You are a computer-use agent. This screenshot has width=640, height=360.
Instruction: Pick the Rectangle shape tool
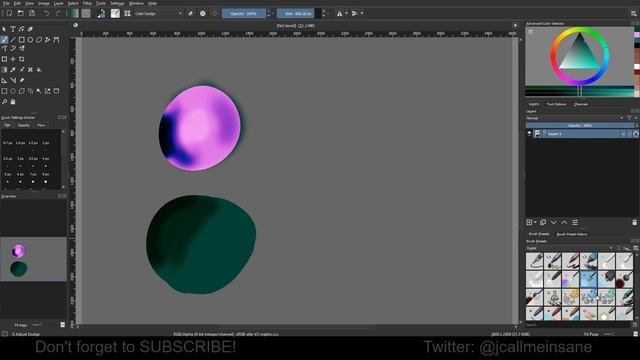pyautogui.click(x=22, y=40)
